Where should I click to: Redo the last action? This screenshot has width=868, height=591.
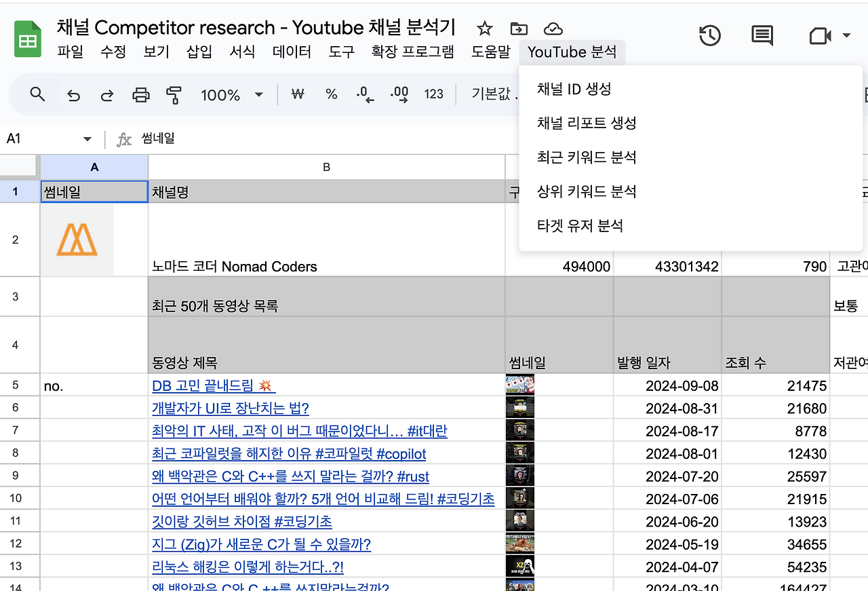(x=106, y=94)
